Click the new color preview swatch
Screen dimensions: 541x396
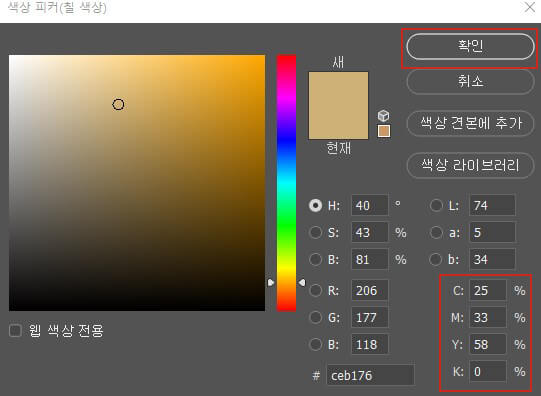pyautogui.click(x=338, y=89)
